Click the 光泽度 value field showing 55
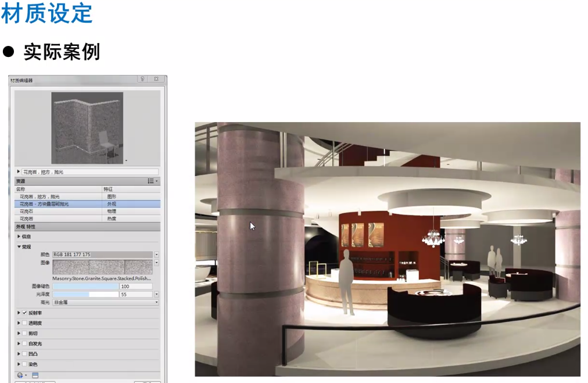Screen dimensions: 588x383 click(135, 295)
